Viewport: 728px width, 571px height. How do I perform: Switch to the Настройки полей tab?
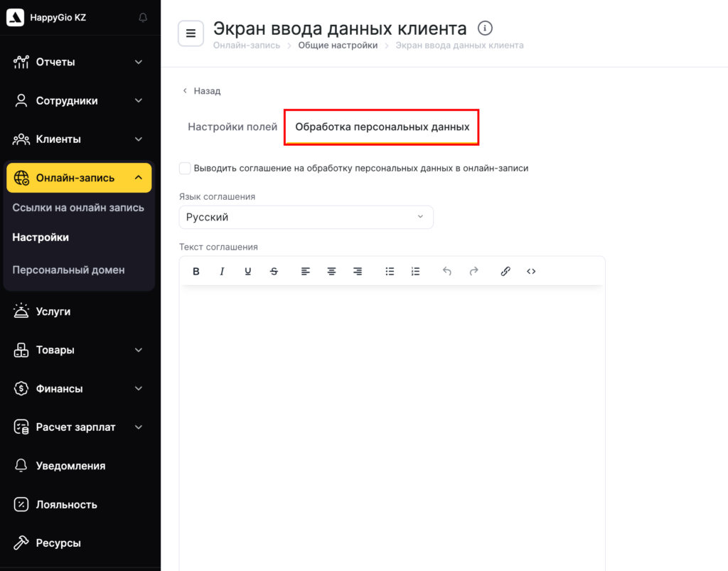pos(232,127)
